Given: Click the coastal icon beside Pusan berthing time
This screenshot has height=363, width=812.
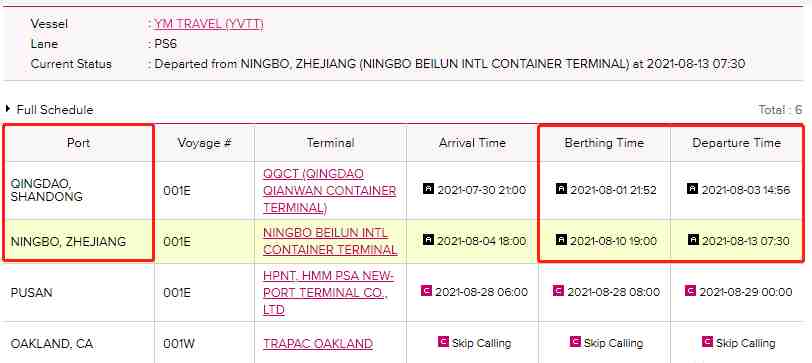Looking at the screenshot, I should tap(558, 291).
